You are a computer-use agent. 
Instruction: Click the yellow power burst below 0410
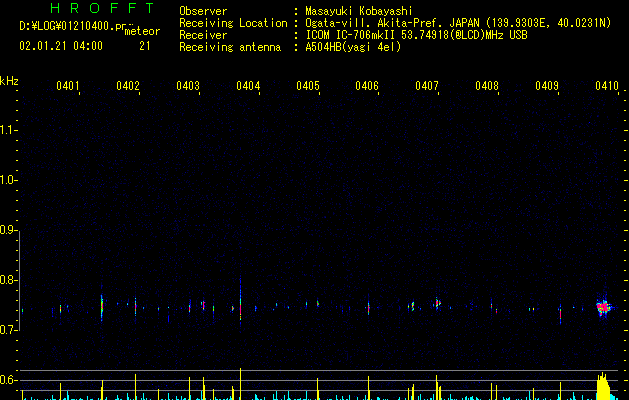pos(603,386)
